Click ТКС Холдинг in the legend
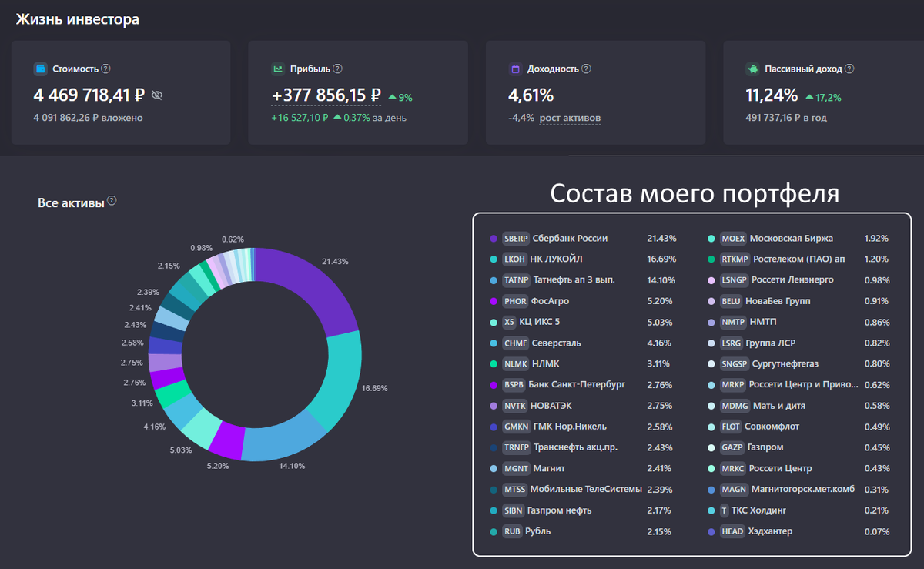Screen dimensions: 924x569 (x=759, y=510)
